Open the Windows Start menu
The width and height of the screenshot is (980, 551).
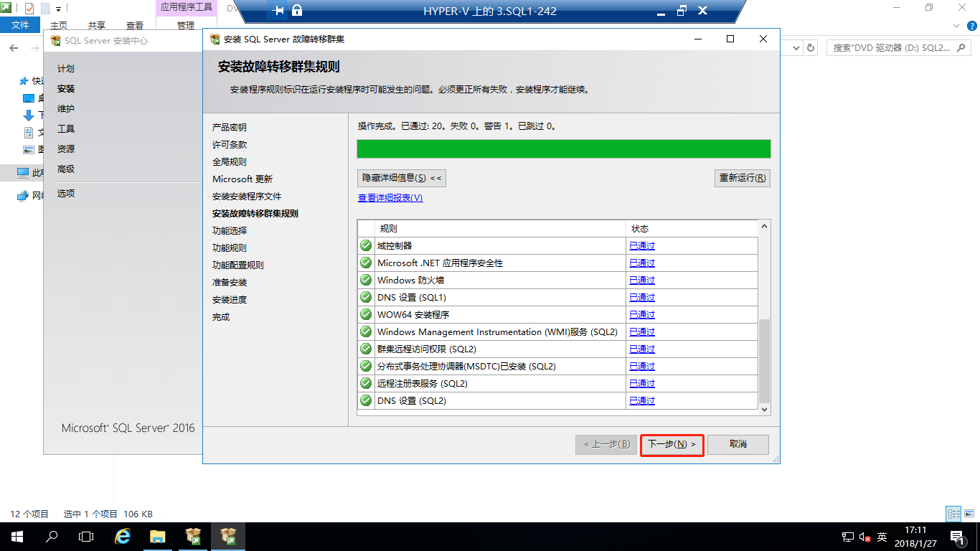17,537
